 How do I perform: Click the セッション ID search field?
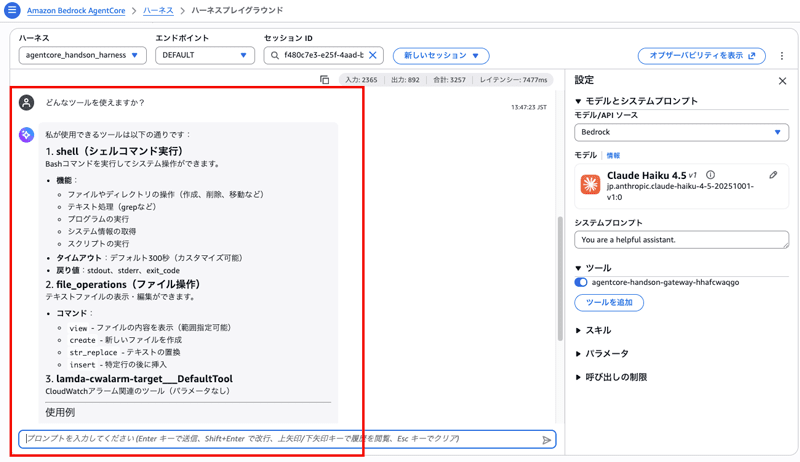323,55
